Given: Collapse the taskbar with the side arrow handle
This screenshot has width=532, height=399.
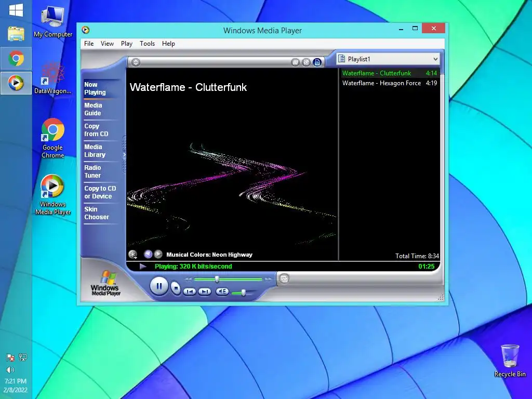Looking at the screenshot, I should 124,155.
